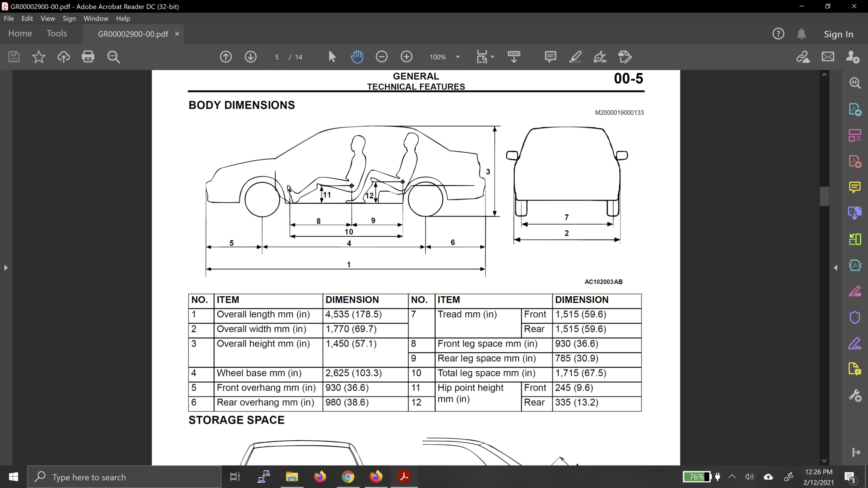Click the zoom out minus icon
The height and width of the screenshot is (488, 868).
point(381,57)
